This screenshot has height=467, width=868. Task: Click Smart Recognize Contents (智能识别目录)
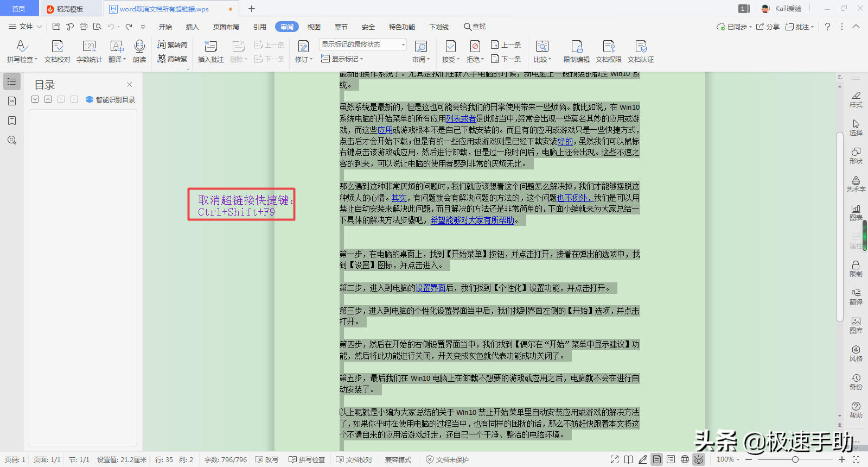[111, 99]
